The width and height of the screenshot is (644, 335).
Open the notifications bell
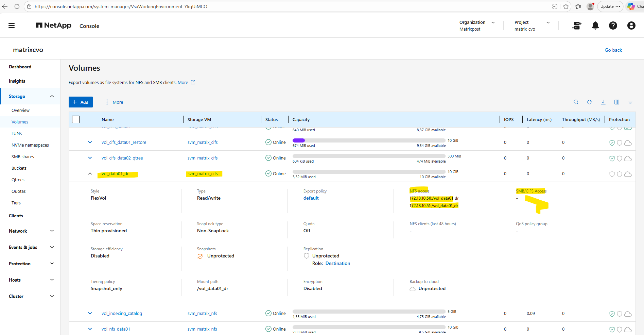click(x=595, y=26)
